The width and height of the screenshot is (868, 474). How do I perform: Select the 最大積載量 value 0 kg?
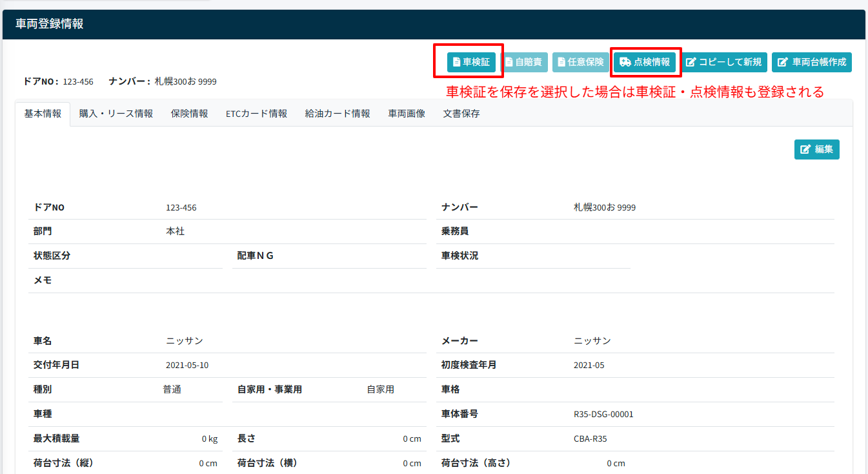tap(210, 439)
